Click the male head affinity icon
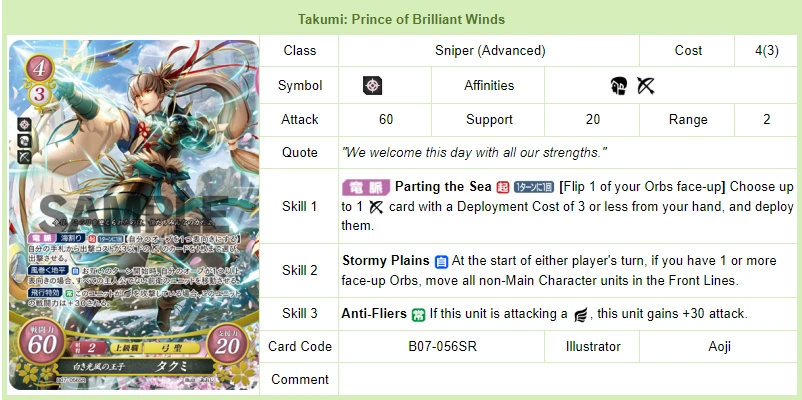Screen dimensions: 802x400 (619, 86)
